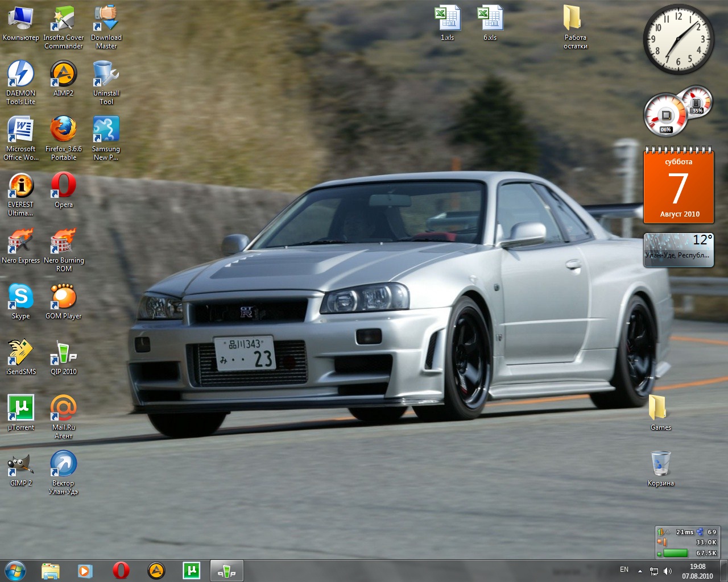This screenshot has height=582, width=728.
Task: Open the Корзина recycle bin
Action: (x=660, y=464)
